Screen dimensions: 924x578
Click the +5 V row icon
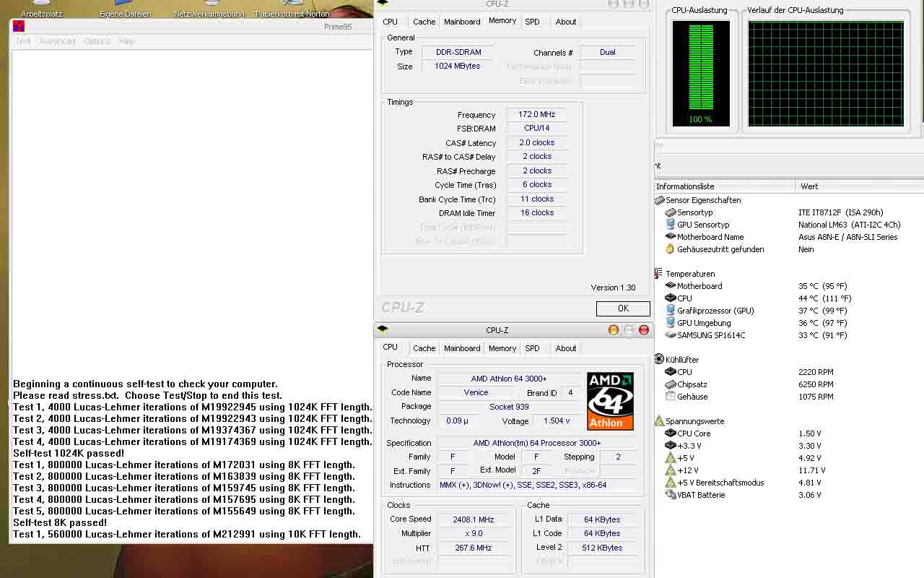[671, 458]
